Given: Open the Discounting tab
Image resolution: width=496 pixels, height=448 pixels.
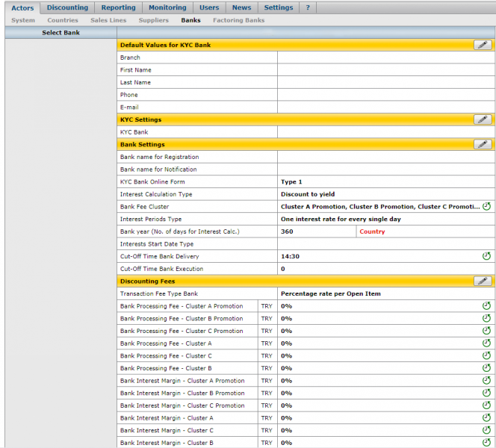Looking at the screenshot, I should coord(67,7).
